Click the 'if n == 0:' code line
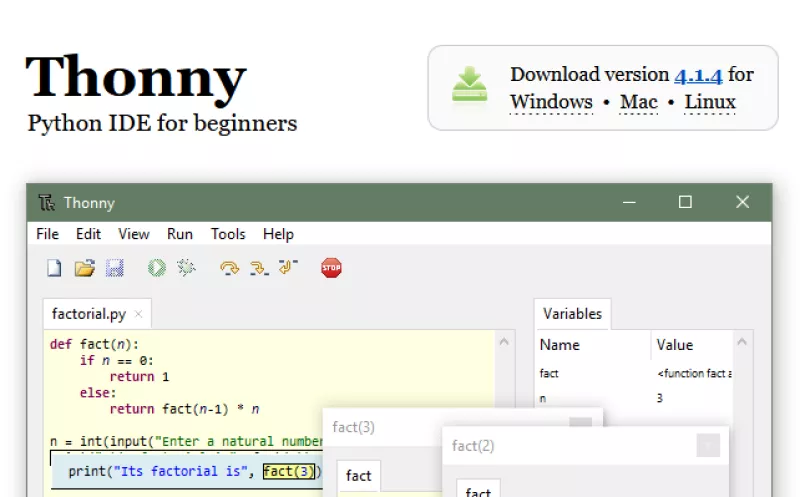800x497 pixels. coord(116,361)
